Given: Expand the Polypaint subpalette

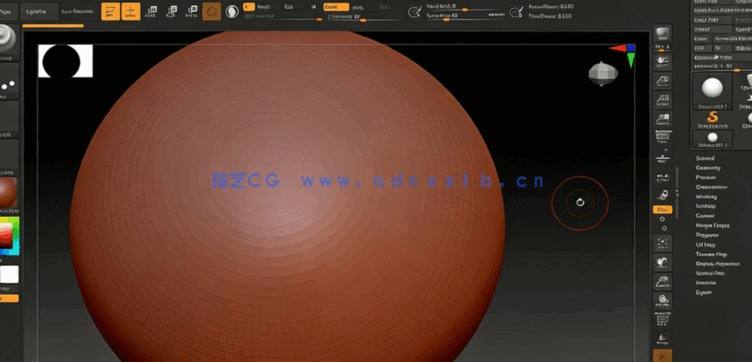Looking at the screenshot, I should [707, 235].
